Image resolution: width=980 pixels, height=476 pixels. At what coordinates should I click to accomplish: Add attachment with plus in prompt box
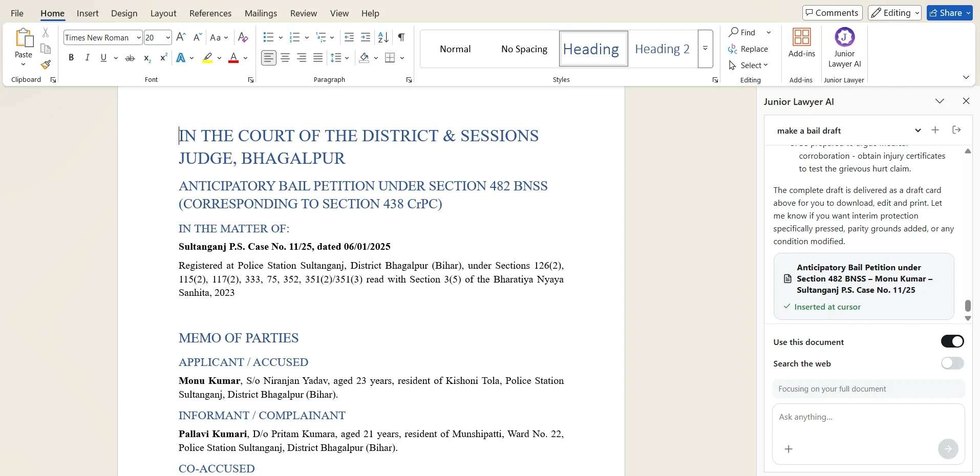pos(789,449)
